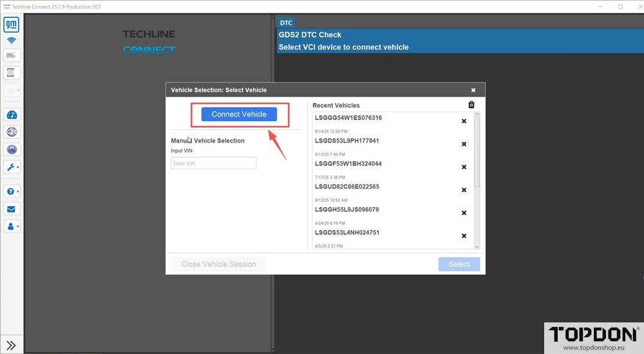Click the Recent Vehicles list scrollbar down arrow
The height and width of the screenshot is (354, 644).
point(477,246)
